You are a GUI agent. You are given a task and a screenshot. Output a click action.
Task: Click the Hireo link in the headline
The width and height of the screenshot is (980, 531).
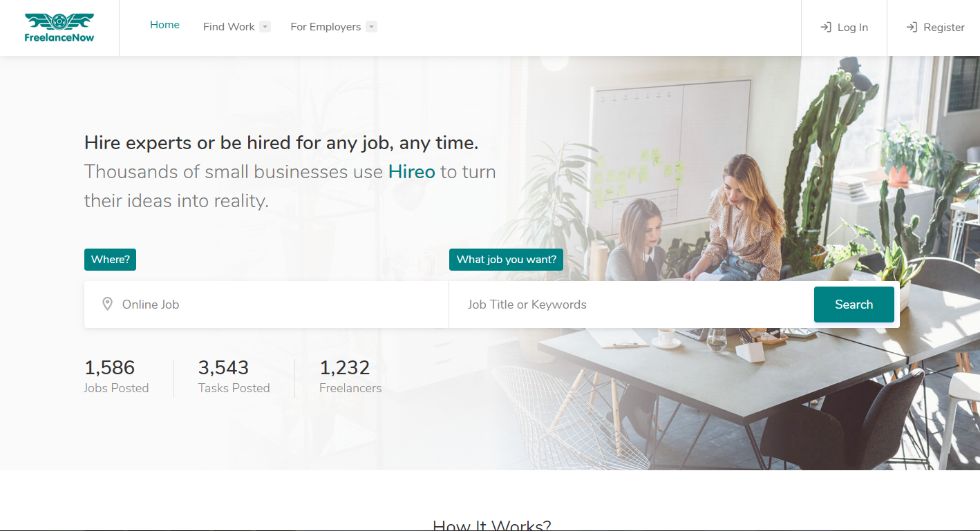click(412, 171)
